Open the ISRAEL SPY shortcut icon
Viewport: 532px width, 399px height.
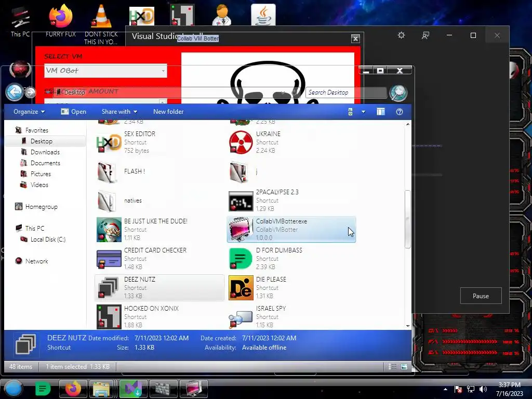[x=241, y=318]
